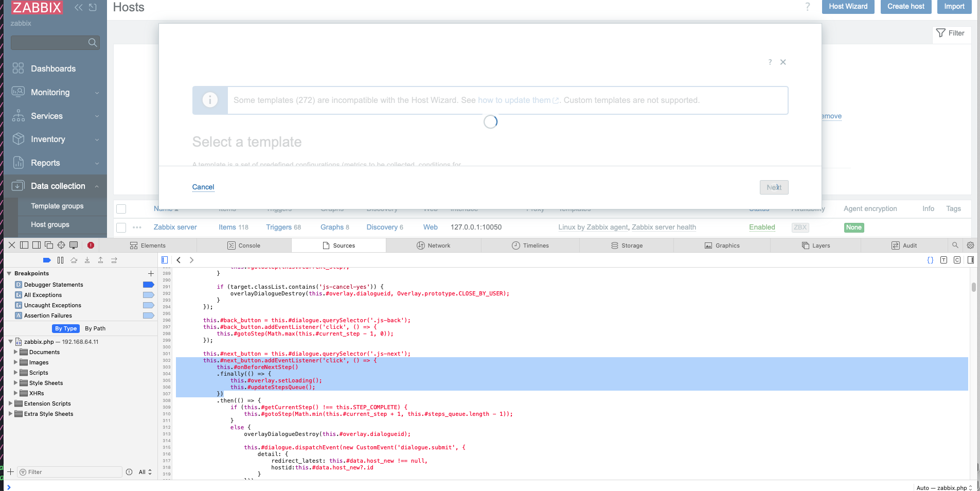Screen dimensions: 980x491
Task: Add a new breakpoint with plus
Action: 151,274
